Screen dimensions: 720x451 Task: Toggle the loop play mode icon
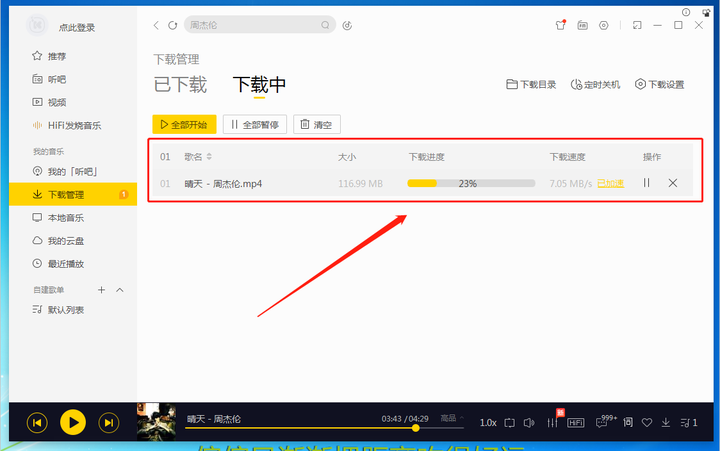(510, 423)
